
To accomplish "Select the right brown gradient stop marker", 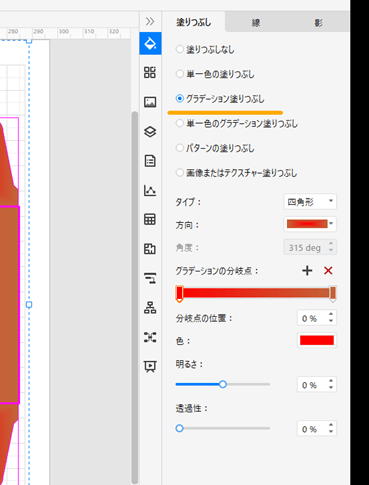I will click(x=332, y=294).
